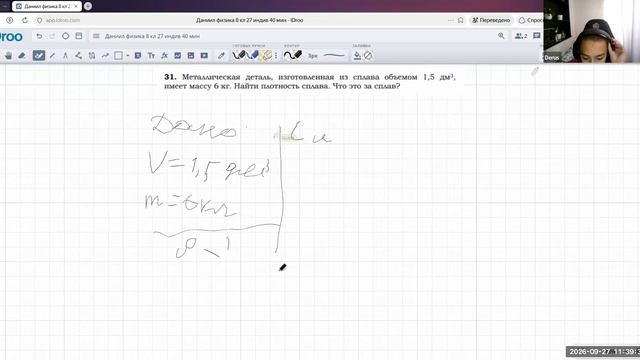Open the contour stroke style picker
Screen dimensions: 640x360
pyautogui.click(x=293, y=55)
